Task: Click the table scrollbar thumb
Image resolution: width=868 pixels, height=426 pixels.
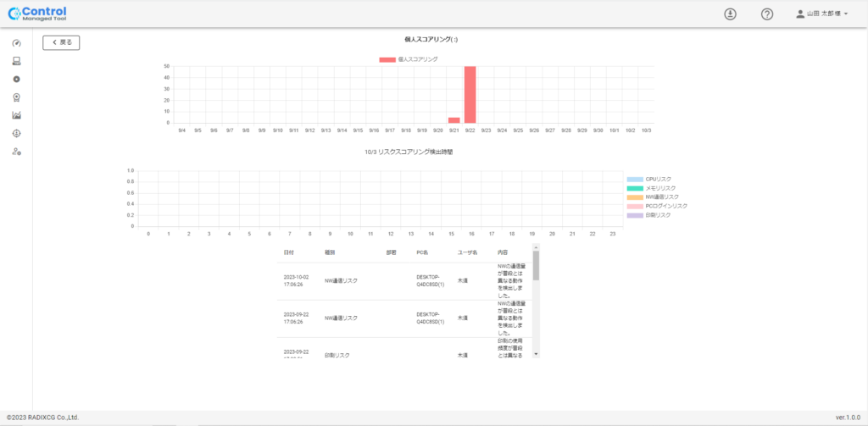Action: click(536, 266)
